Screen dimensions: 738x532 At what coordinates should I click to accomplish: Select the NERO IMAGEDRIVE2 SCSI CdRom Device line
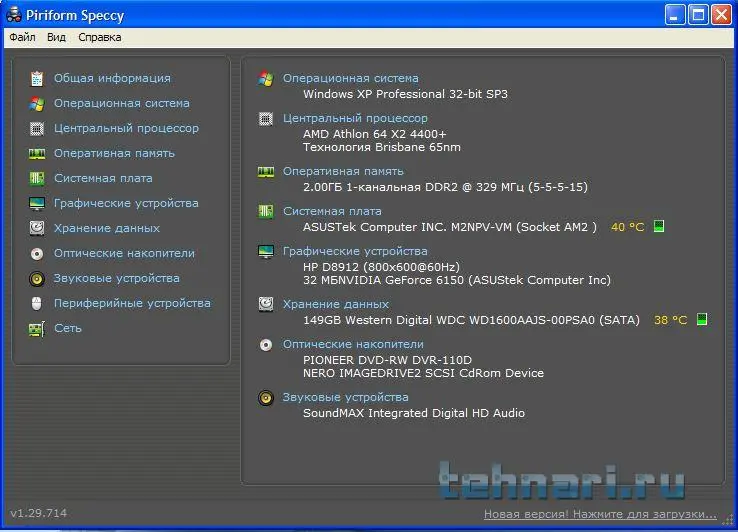click(423, 373)
